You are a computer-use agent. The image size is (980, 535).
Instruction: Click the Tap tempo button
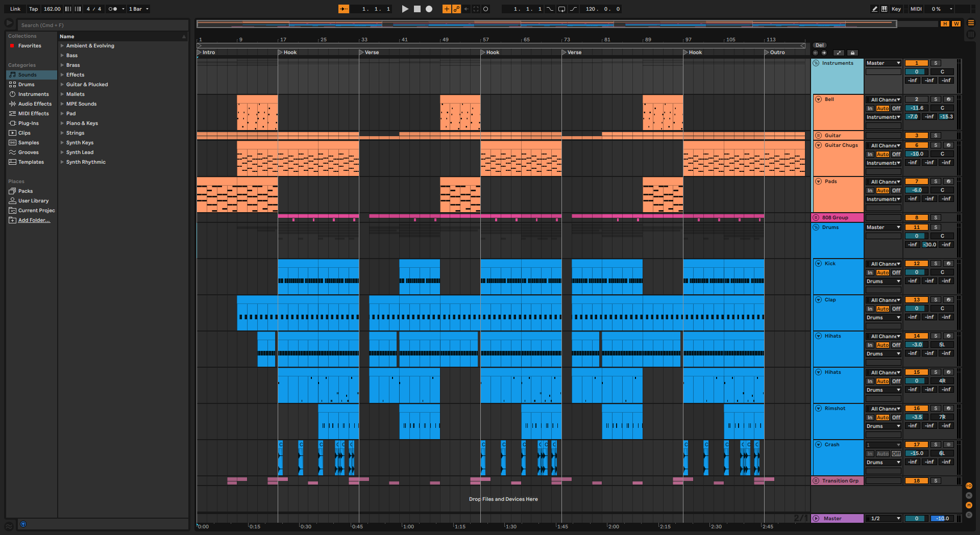pyautogui.click(x=33, y=9)
